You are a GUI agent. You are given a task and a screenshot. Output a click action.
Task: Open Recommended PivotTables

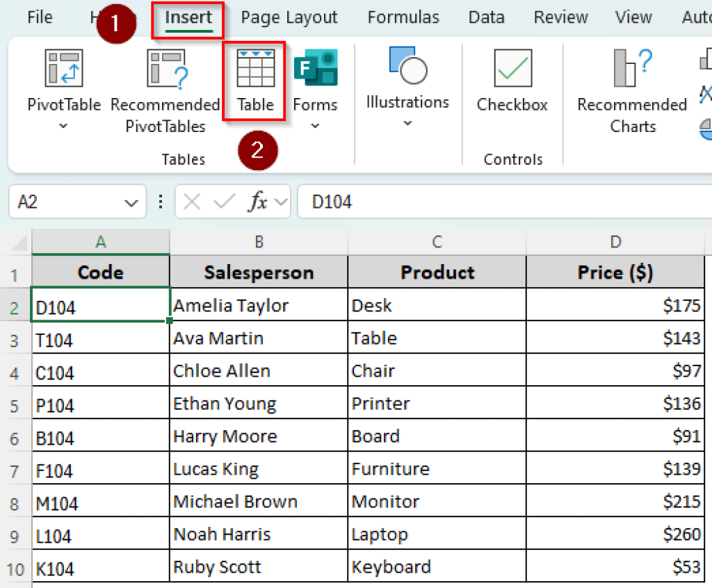[165, 67]
